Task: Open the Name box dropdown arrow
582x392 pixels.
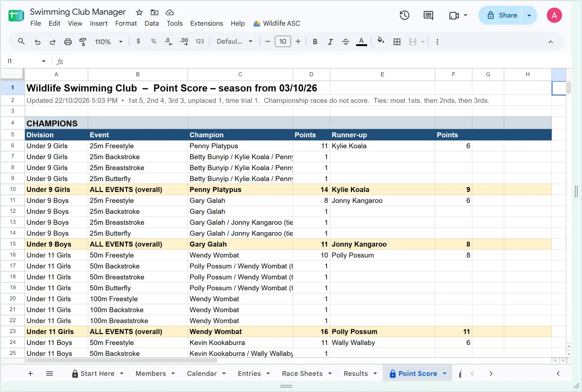Action: click(44, 61)
